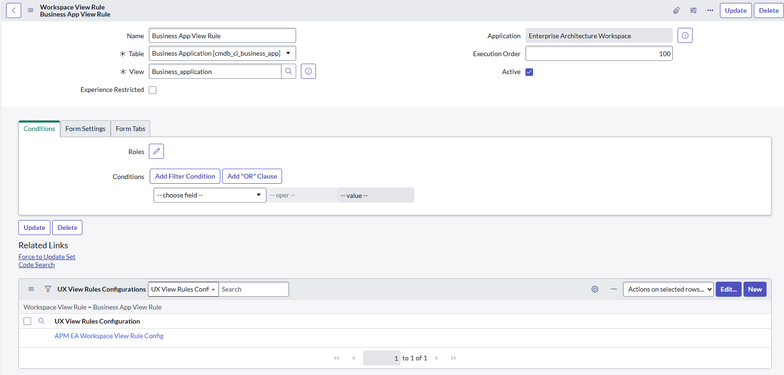The image size is (784, 375).
Task: Click the Workspace View Rule breadcrumb filter
Action: (92, 307)
